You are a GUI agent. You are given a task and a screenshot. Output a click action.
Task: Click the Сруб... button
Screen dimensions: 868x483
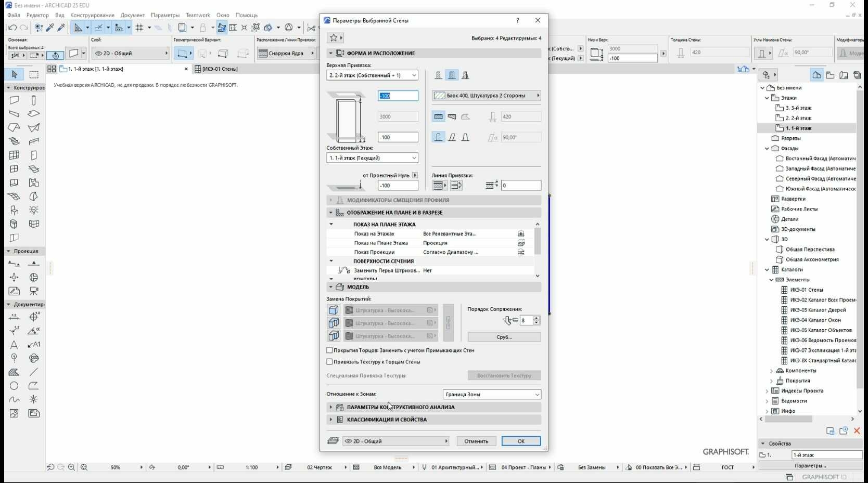click(x=504, y=337)
